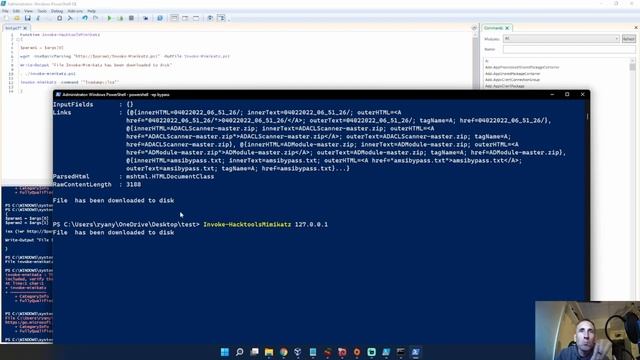The image size is (640, 360).
Task: Click the script pane collapse arrow button
Action: pyautogui.click(x=474, y=28)
